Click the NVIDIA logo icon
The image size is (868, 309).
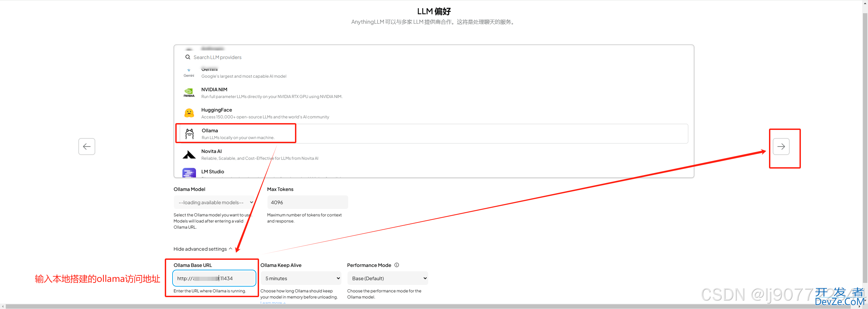189,93
